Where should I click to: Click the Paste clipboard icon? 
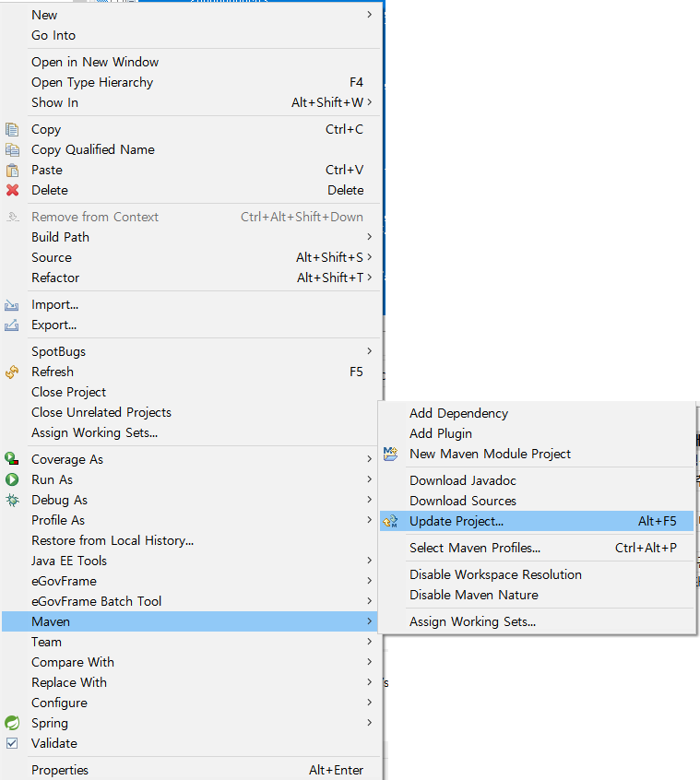[x=12, y=171]
